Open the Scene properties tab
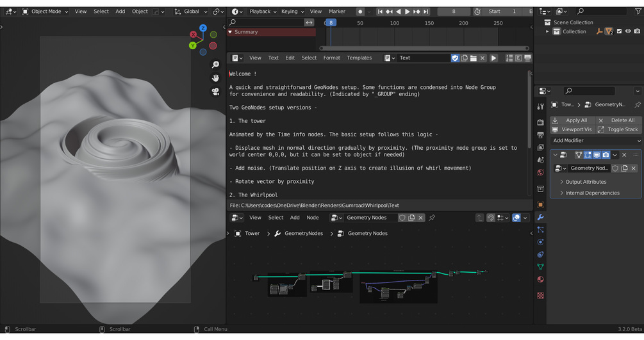Viewport: 644px width, 340px height. point(540,159)
